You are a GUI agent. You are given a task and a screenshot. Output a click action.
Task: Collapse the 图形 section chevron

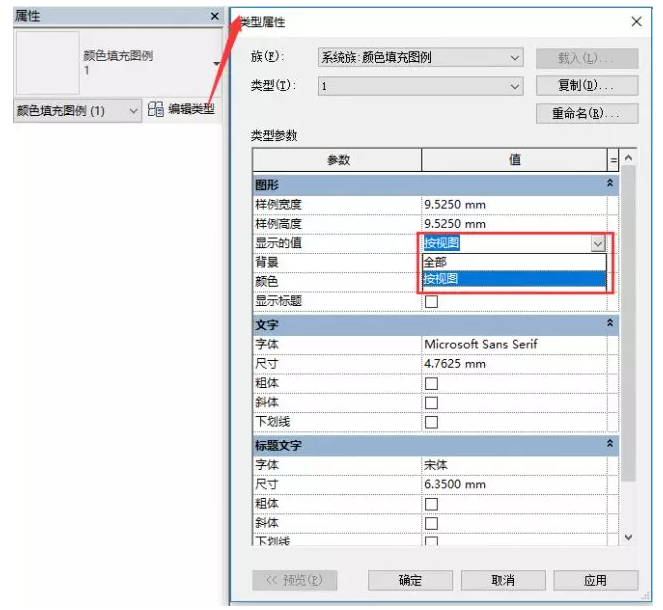611,185
